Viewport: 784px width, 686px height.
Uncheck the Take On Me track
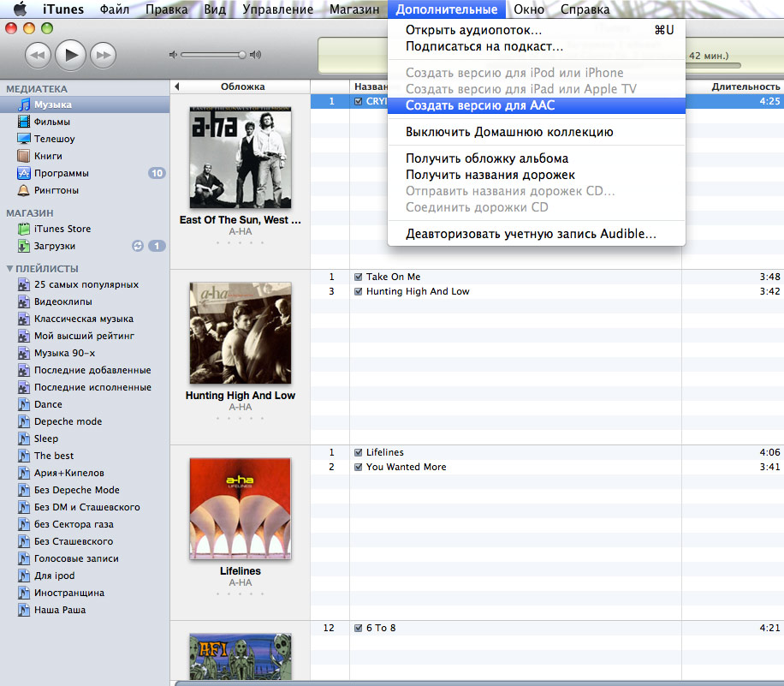[358, 277]
